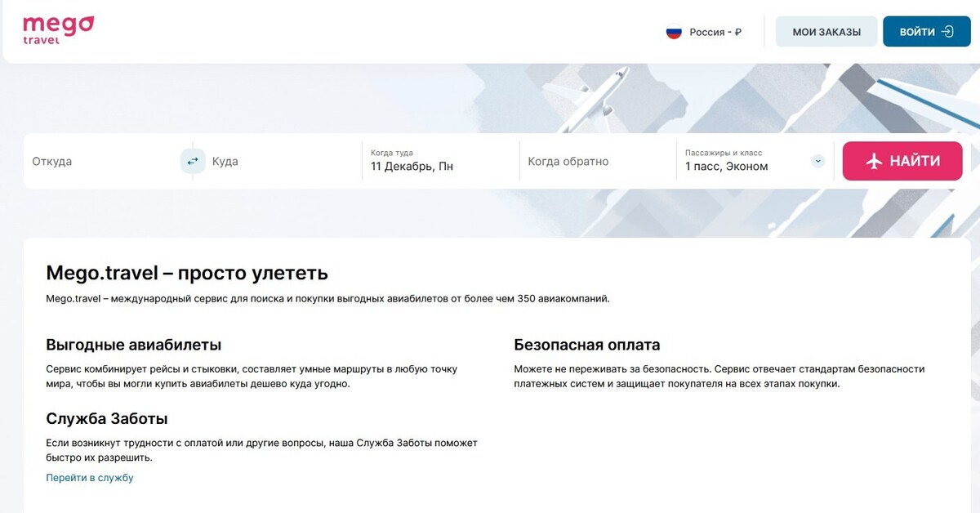The height and width of the screenshot is (513, 980).
Task: Click the Куда destination field
Action: coord(282,161)
